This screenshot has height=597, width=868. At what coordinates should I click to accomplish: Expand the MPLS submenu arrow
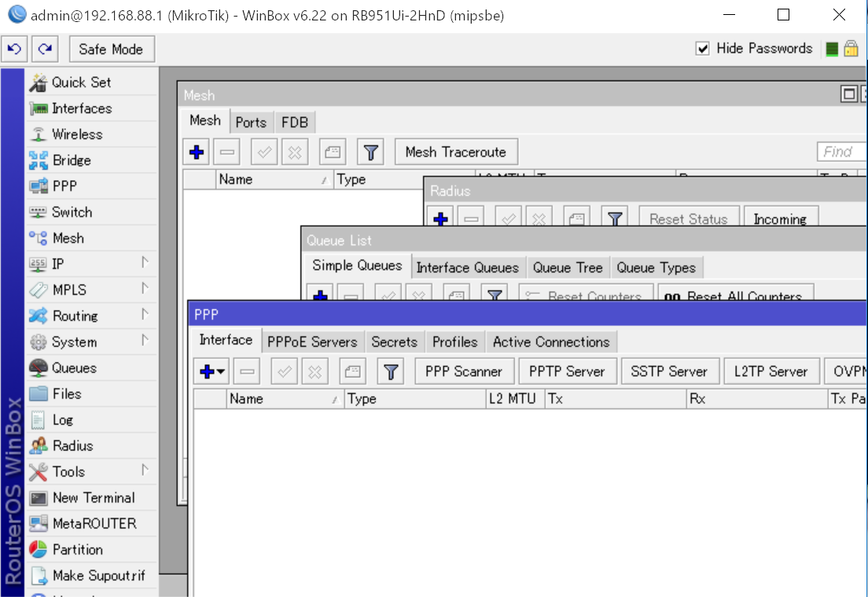pos(145,288)
